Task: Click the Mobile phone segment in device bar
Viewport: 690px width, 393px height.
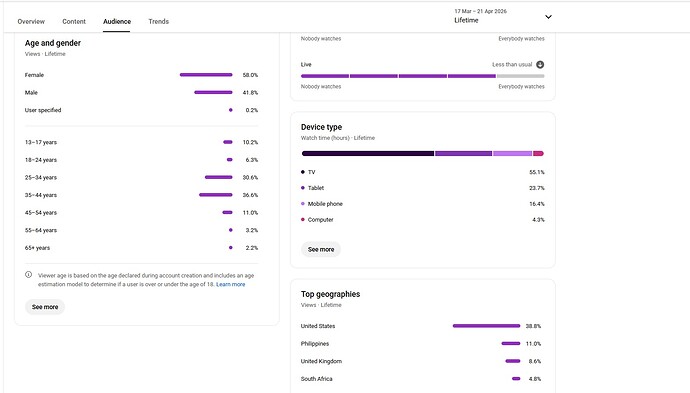Action: [x=513, y=154]
